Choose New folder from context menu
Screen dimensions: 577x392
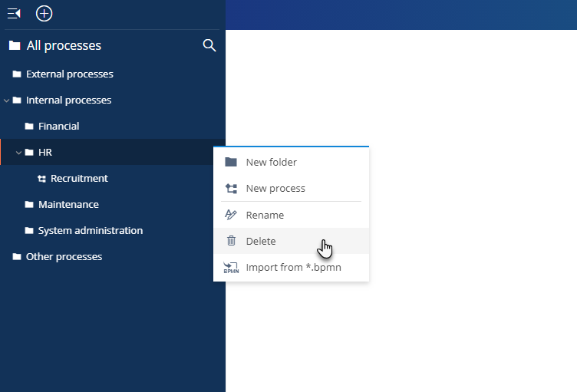pyautogui.click(x=291, y=163)
